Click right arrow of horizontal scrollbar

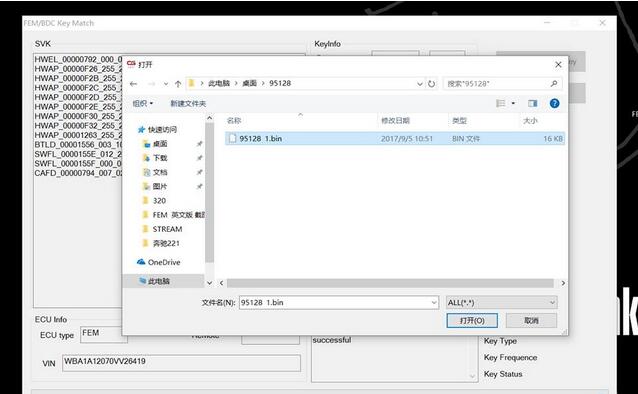pyautogui.click(x=563, y=283)
